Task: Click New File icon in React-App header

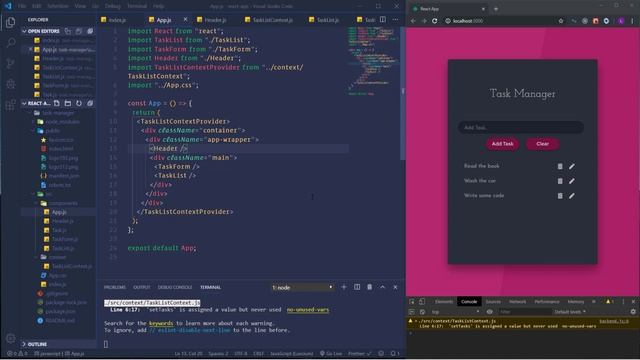Action: tap(57, 103)
